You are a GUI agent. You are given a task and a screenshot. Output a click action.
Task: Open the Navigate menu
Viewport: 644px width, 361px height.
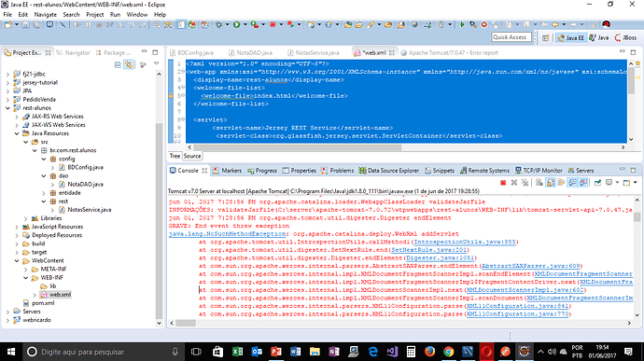(45, 14)
